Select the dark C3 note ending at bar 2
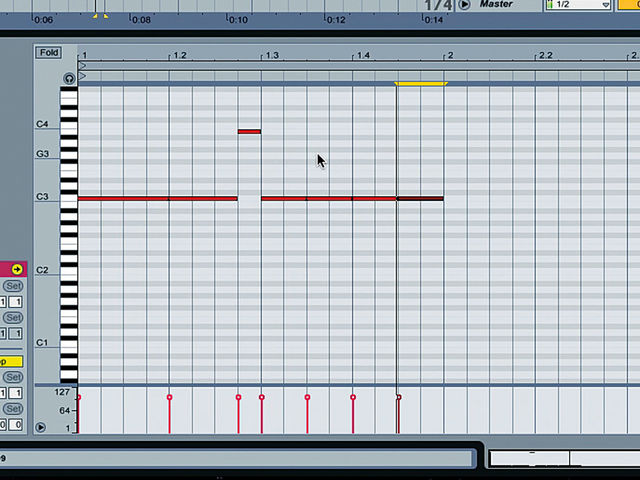This screenshot has height=480, width=640. [x=420, y=199]
